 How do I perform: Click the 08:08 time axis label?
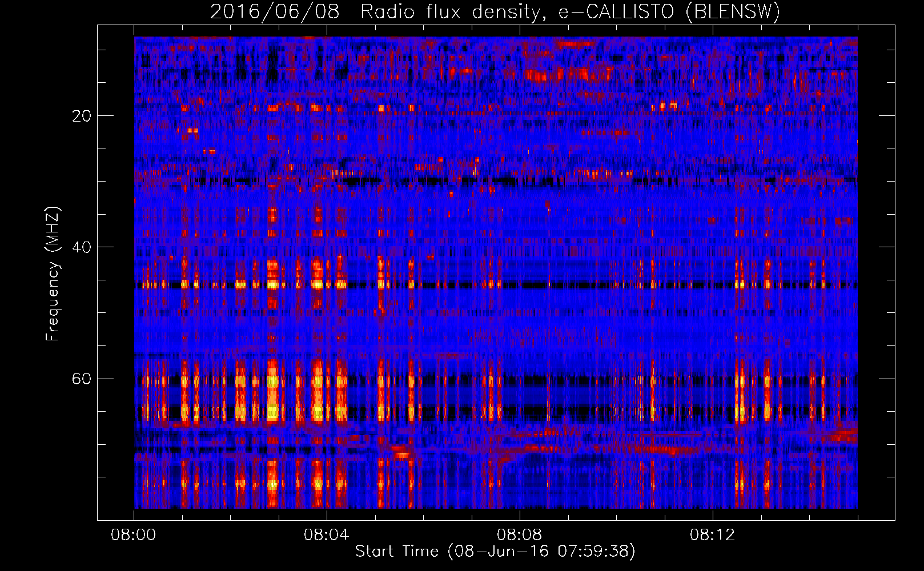519,535
